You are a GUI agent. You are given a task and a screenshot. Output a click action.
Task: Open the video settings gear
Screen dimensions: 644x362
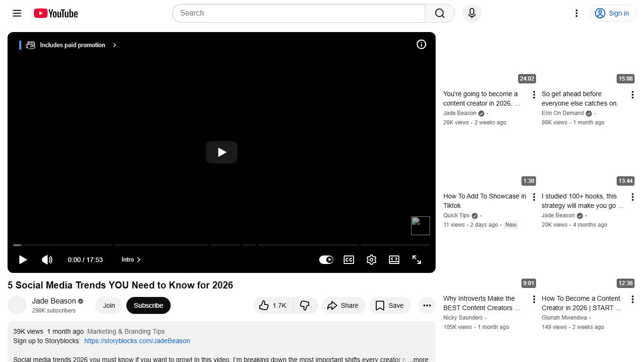[372, 259]
